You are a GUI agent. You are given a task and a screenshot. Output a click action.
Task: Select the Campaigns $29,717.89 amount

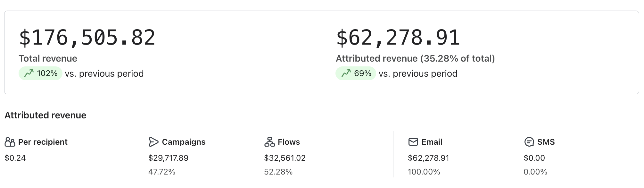coord(168,158)
